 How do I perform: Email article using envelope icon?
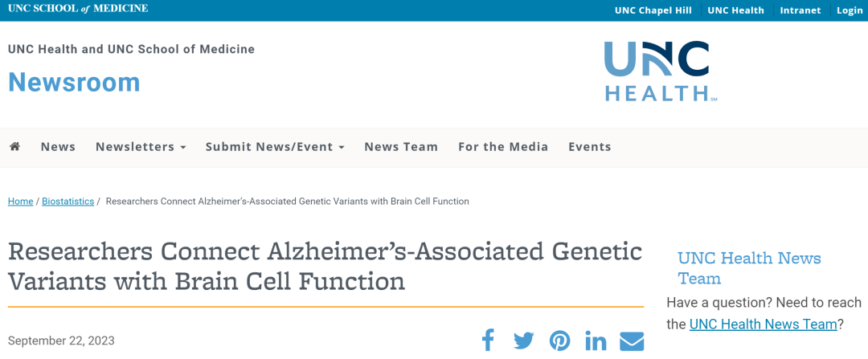point(632,341)
